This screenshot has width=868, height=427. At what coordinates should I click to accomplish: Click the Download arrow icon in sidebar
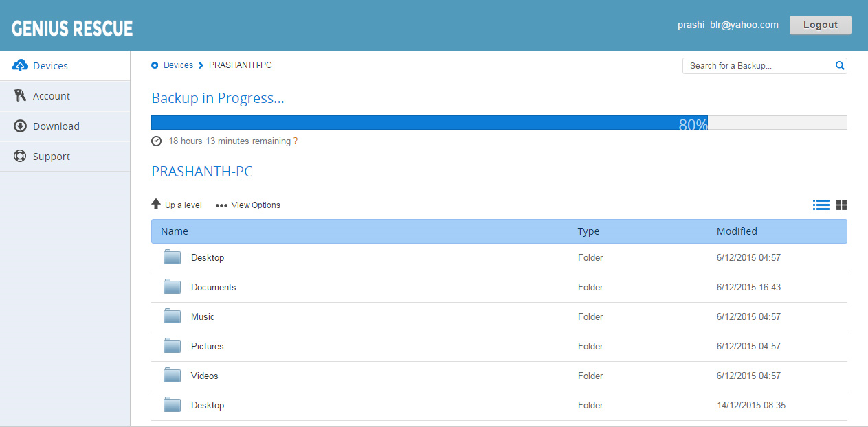pos(20,126)
